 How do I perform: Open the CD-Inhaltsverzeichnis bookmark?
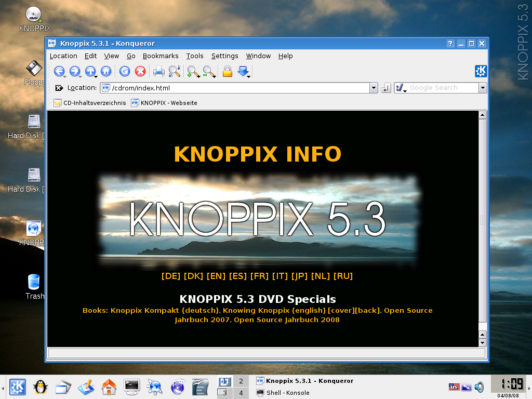[90, 103]
